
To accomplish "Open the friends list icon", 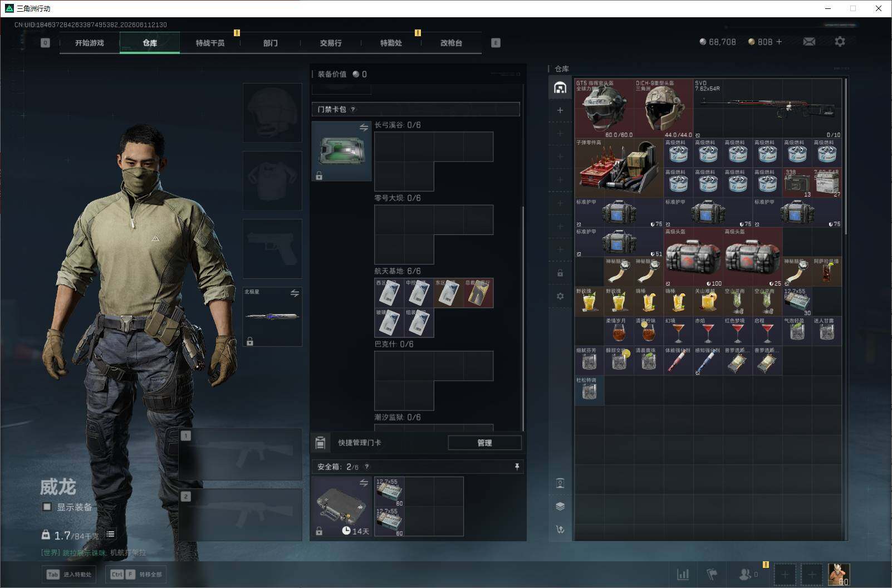I will pyautogui.click(x=746, y=574).
